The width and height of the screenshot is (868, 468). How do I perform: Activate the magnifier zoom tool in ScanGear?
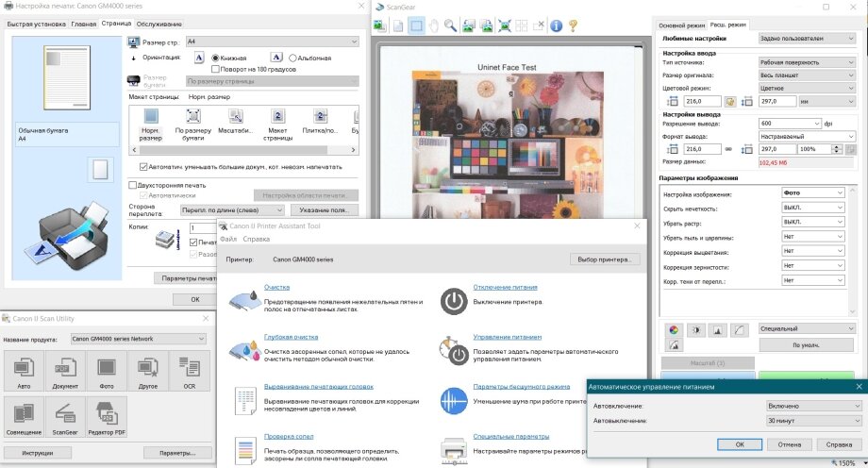pyautogui.click(x=451, y=25)
